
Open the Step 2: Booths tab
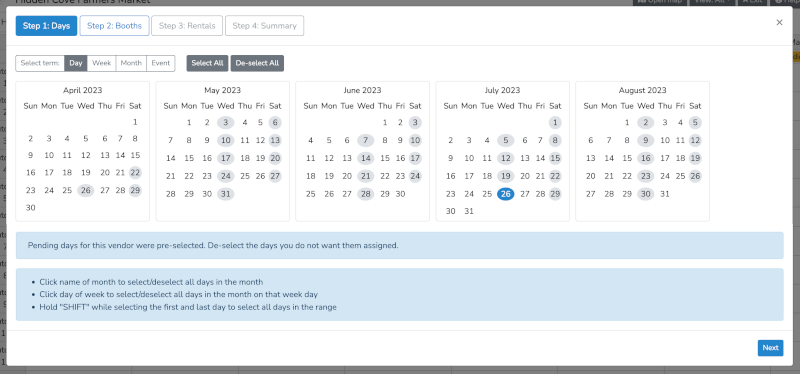coord(114,26)
